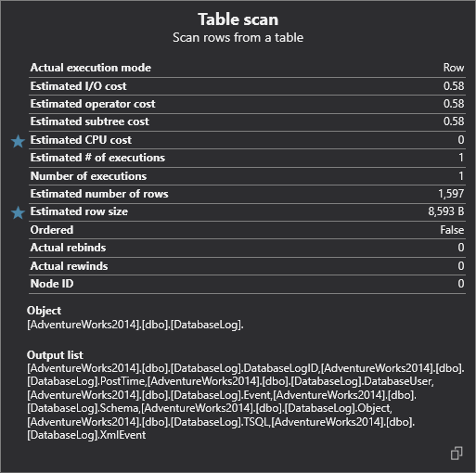Click the Node ID row
The image size is (476, 473).
pos(247,284)
